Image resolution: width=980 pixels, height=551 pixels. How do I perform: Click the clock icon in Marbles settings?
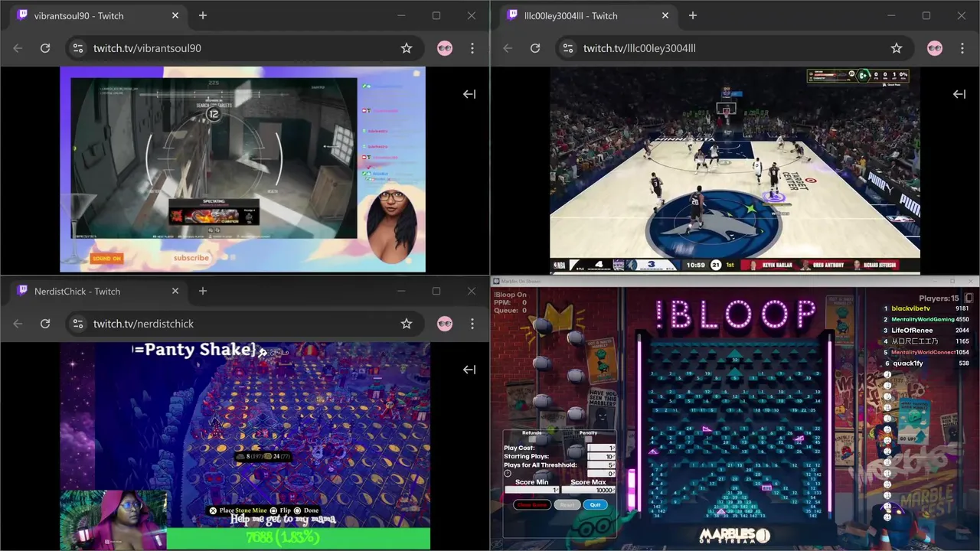coord(508,474)
